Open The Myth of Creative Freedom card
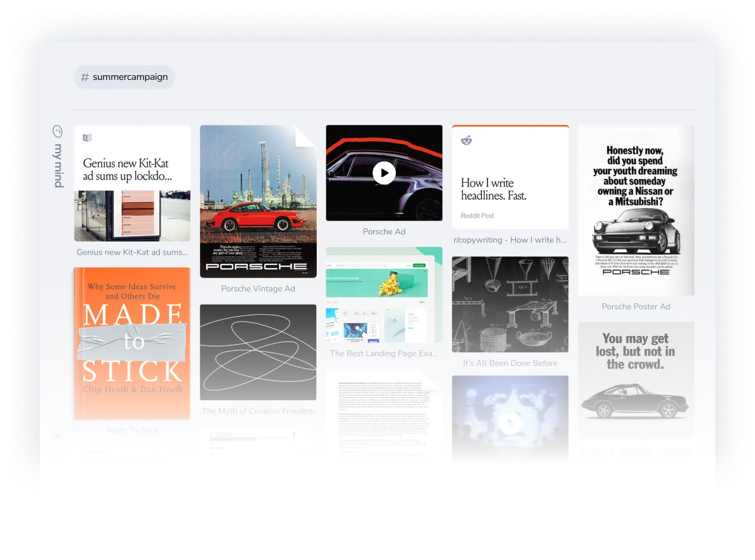The height and width of the screenshot is (560, 755). coord(258,352)
